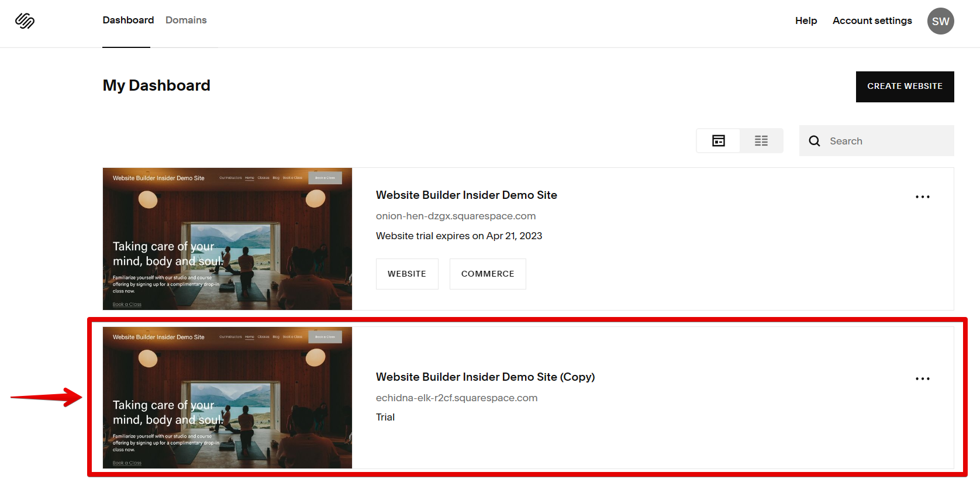Open options menu for Website Builder Insider Demo Site

point(922,197)
